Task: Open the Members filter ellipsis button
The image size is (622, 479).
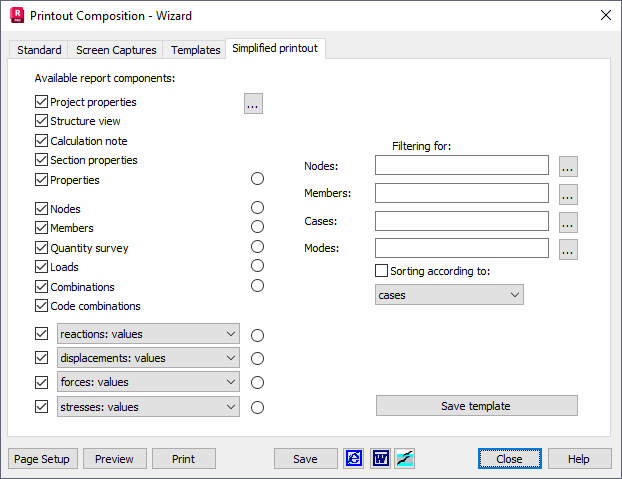Action: [x=568, y=194]
